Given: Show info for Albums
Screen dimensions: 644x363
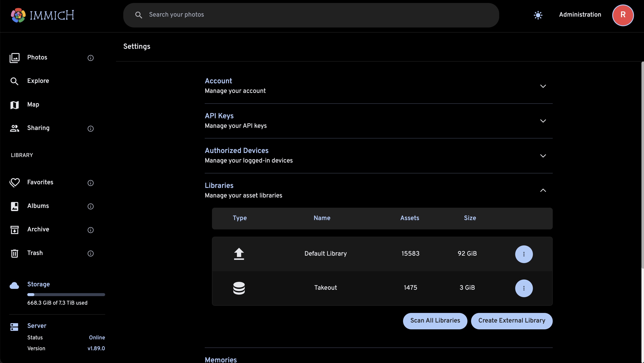Looking at the screenshot, I should 90,206.
